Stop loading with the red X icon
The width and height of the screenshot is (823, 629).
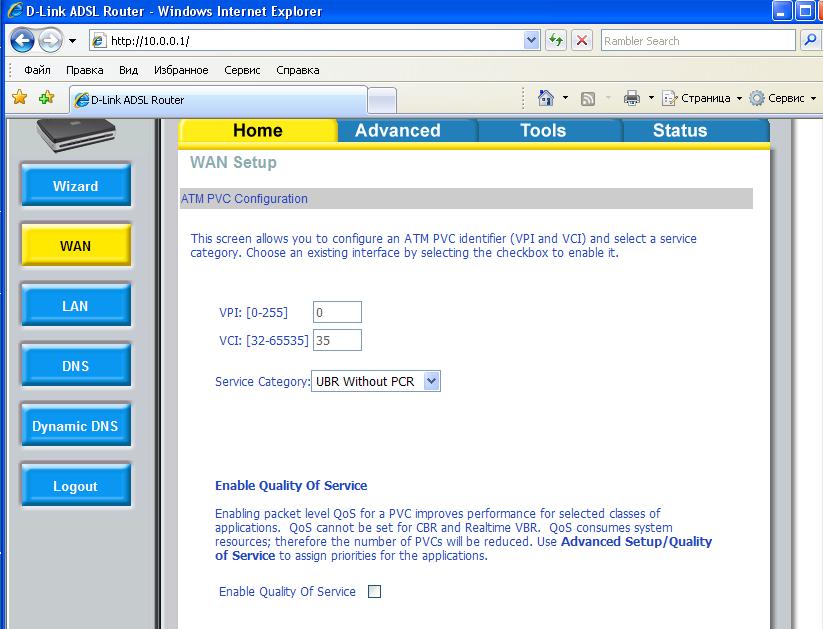coord(582,40)
